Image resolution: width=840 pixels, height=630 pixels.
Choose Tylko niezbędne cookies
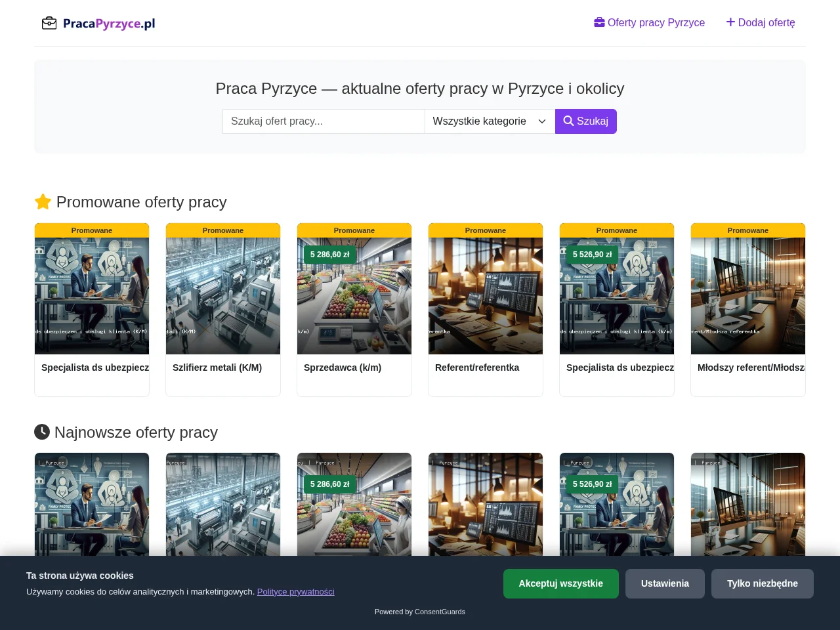(x=762, y=583)
